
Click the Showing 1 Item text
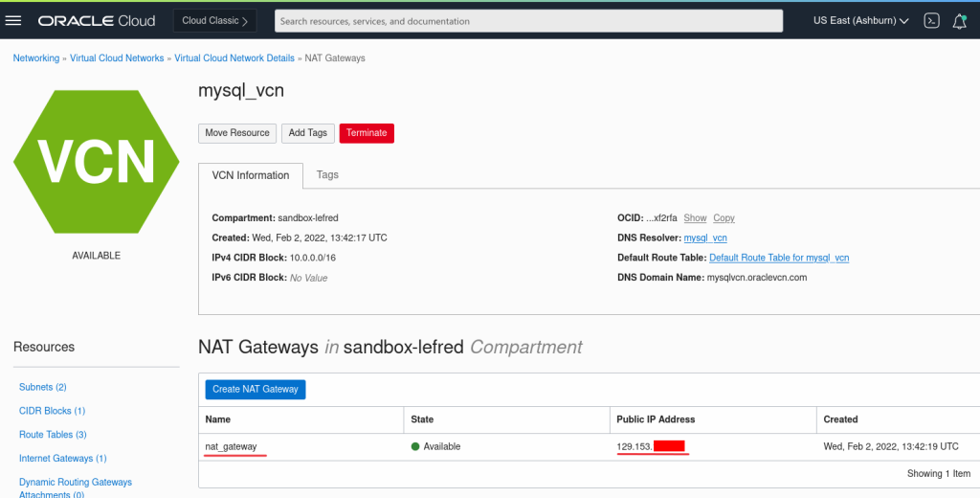(x=939, y=474)
